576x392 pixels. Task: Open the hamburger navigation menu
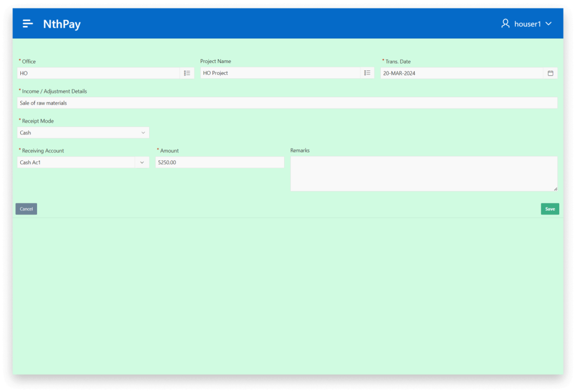tap(28, 24)
